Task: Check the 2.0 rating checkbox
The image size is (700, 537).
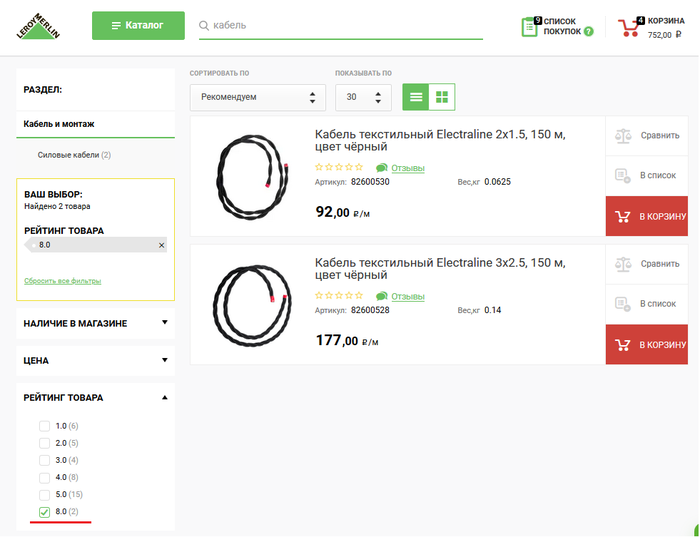Action: [44, 443]
